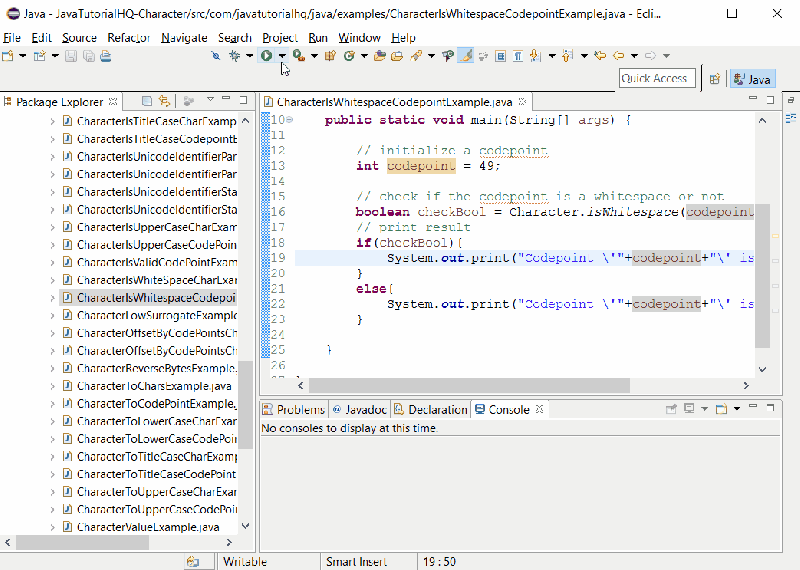
Task: Click the Package Explorer vertical scrollbar thumb
Action: coord(245,405)
